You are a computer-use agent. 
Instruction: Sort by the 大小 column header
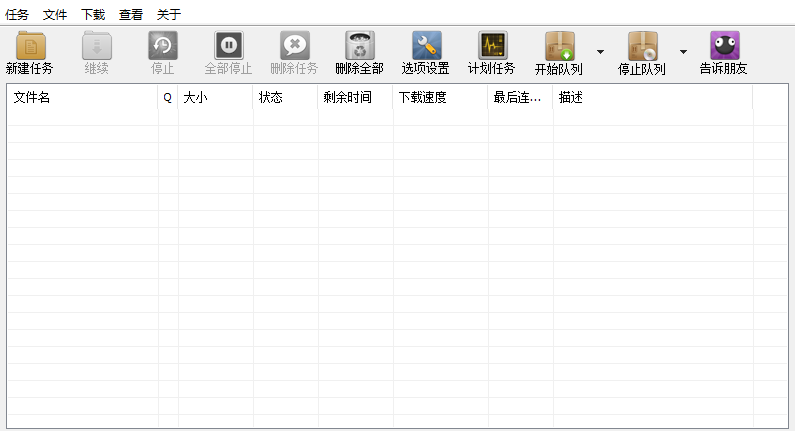point(215,97)
